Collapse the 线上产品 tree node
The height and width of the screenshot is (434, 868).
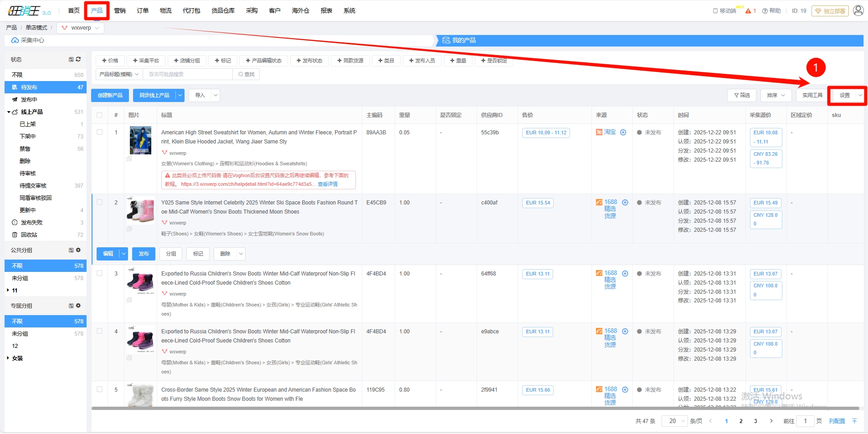tap(9, 112)
